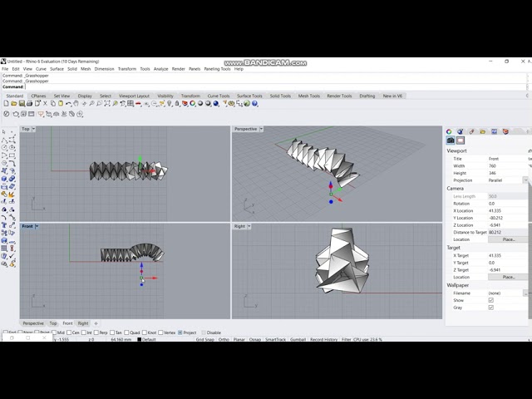
Task: Open the Analyze menu
Action: pyautogui.click(x=160, y=69)
